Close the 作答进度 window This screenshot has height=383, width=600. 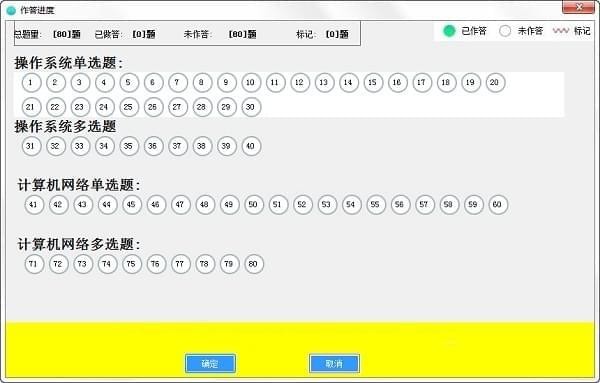point(578,7)
